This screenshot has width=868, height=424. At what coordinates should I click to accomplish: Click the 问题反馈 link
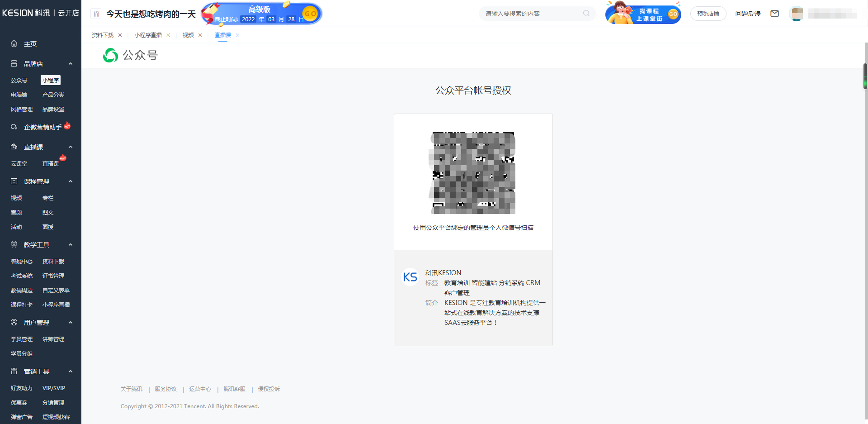click(748, 14)
